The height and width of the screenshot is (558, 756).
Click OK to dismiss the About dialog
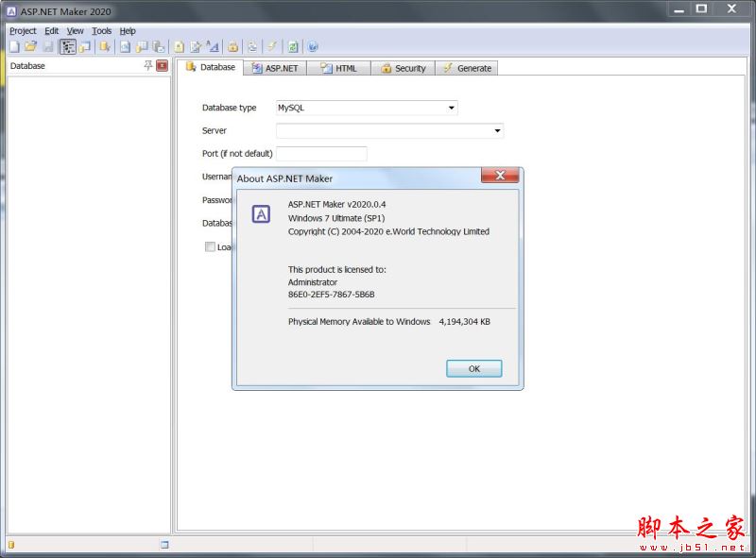tap(473, 368)
